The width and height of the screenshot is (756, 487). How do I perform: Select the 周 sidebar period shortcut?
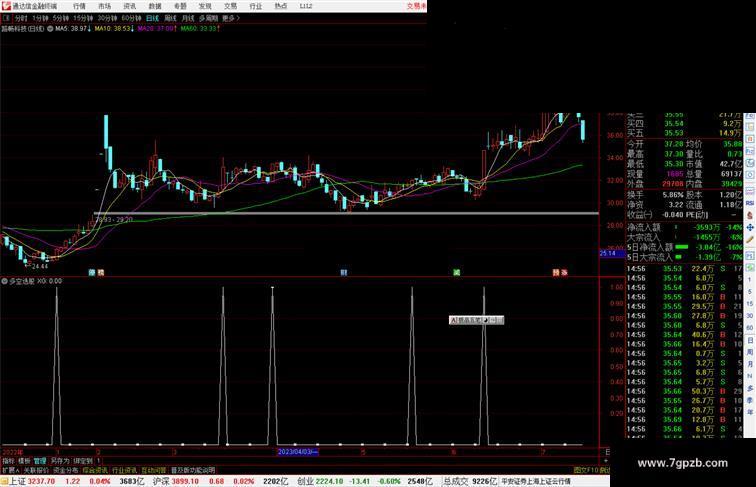tap(750, 352)
